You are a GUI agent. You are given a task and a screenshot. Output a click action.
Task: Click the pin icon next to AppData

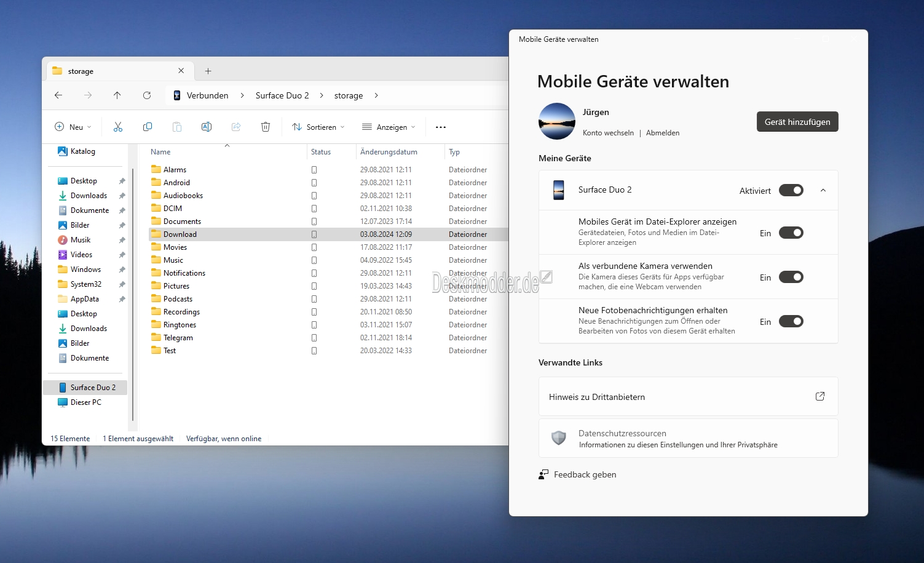(122, 299)
